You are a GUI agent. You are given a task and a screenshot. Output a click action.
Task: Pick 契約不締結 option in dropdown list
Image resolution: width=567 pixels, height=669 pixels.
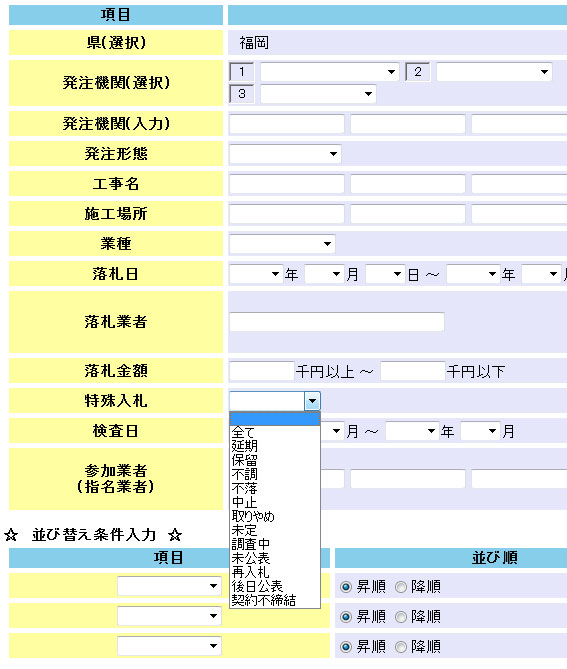[275, 600]
